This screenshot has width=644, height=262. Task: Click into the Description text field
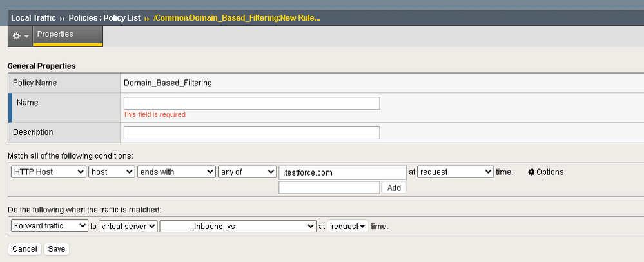point(251,133)
